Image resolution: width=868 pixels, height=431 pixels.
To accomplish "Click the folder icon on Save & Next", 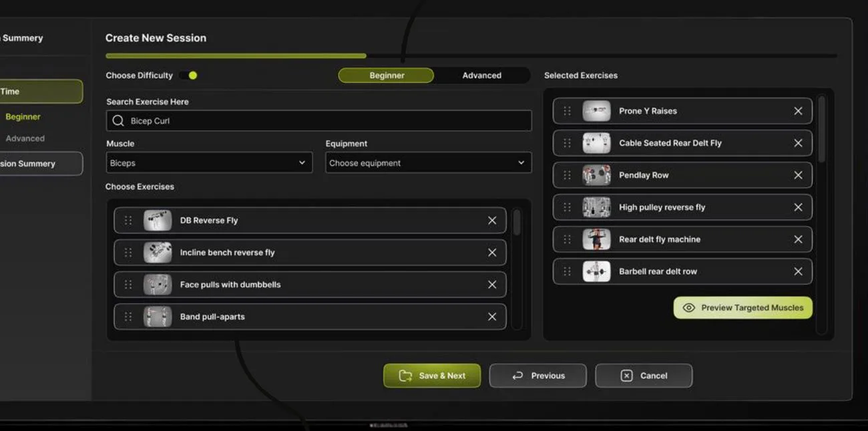I will click(x=405, y=376).
